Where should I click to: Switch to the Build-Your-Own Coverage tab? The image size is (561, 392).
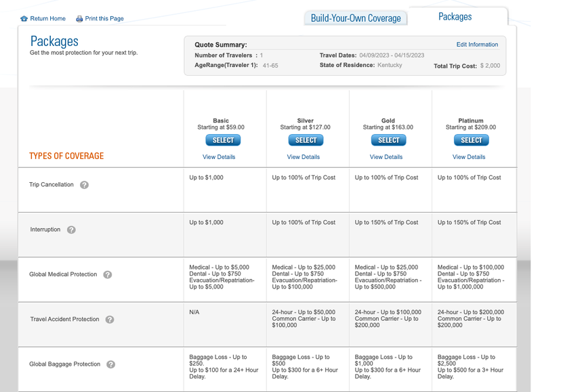(355, 17)
